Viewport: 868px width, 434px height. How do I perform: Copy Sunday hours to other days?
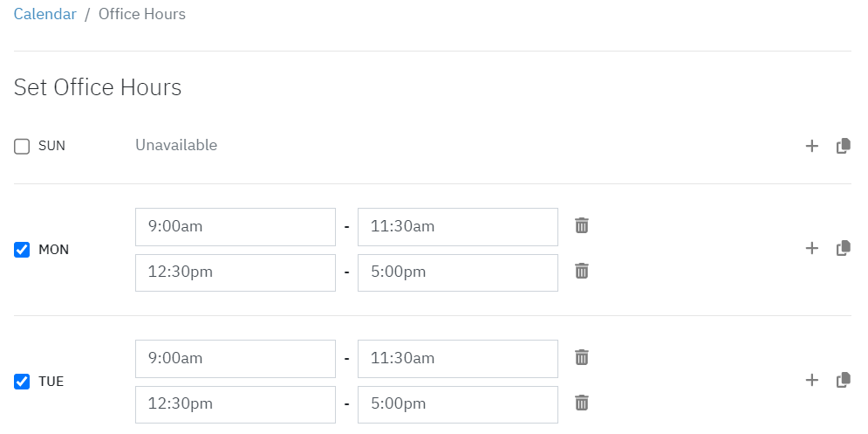843,146
